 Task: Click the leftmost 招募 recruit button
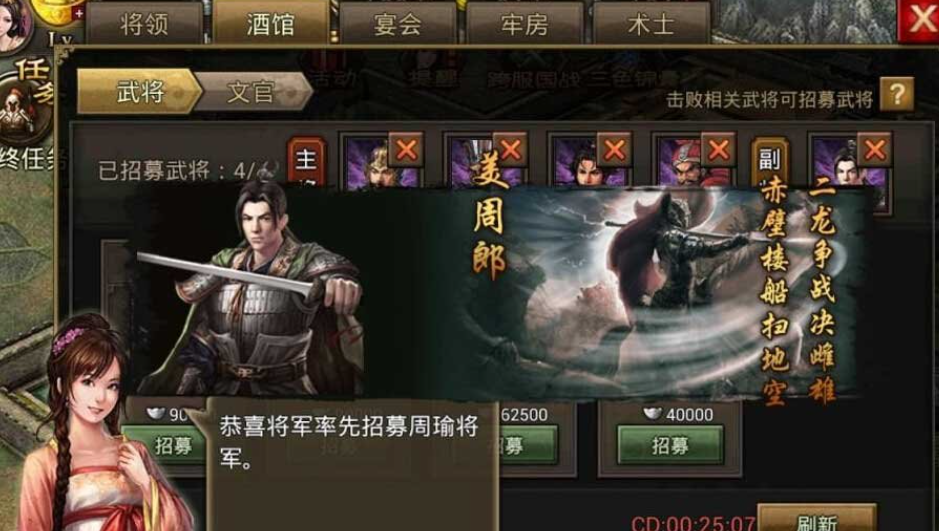[165, 445]
